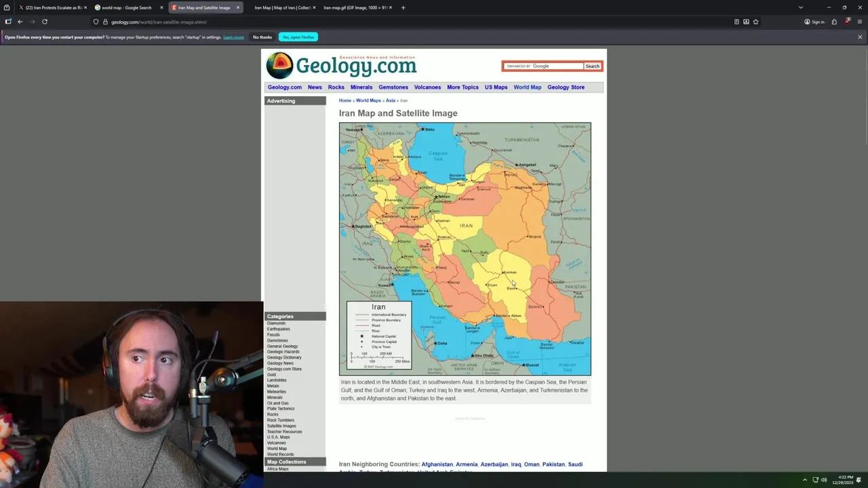Open World Map in the nav bar
Viewport: 868px width, 488px height.
(528, 87)
